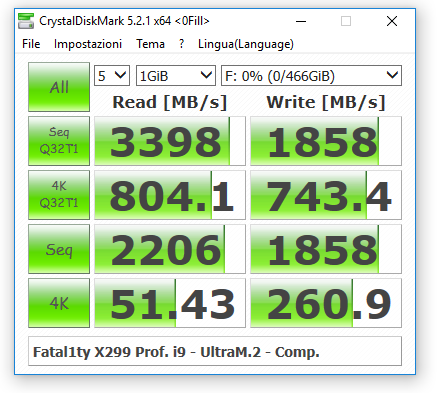
Task: Select the 4K Q32T1 write result 743.4
Action: (326, 195)
